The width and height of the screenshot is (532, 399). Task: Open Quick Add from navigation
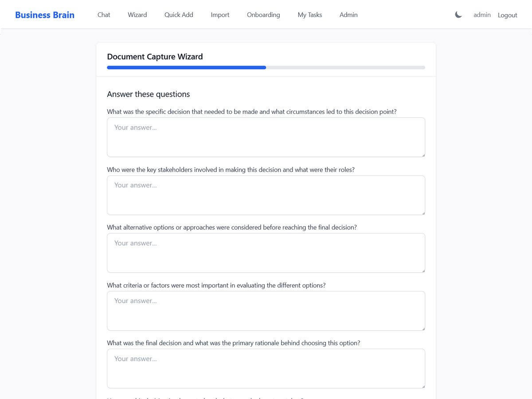click(x=179, y=15)
